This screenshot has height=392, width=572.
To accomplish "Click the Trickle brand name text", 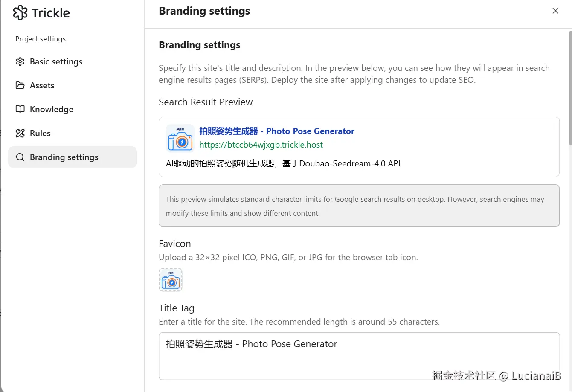I will (50, 13).
